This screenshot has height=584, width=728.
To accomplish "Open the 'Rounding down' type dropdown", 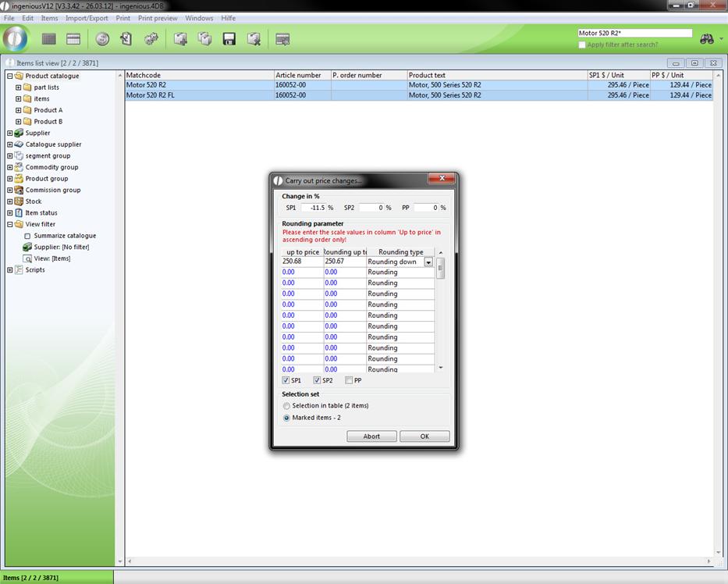I will click(428, 262).
